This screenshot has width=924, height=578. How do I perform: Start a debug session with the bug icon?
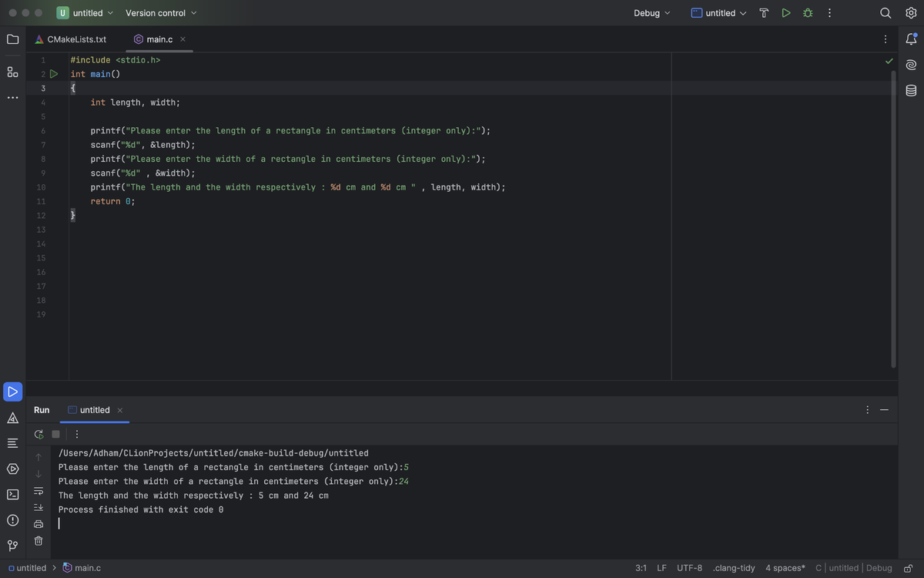point(807,12)
